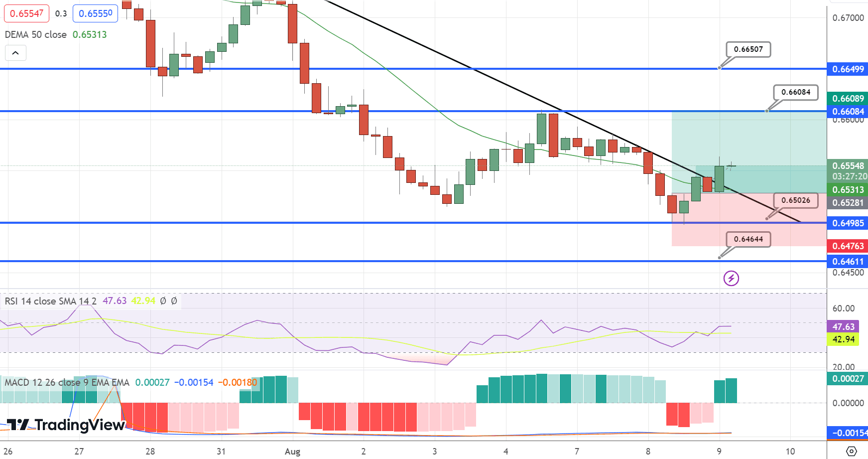Click the purple lightning bolt event icon

click(x=731, y=278)
